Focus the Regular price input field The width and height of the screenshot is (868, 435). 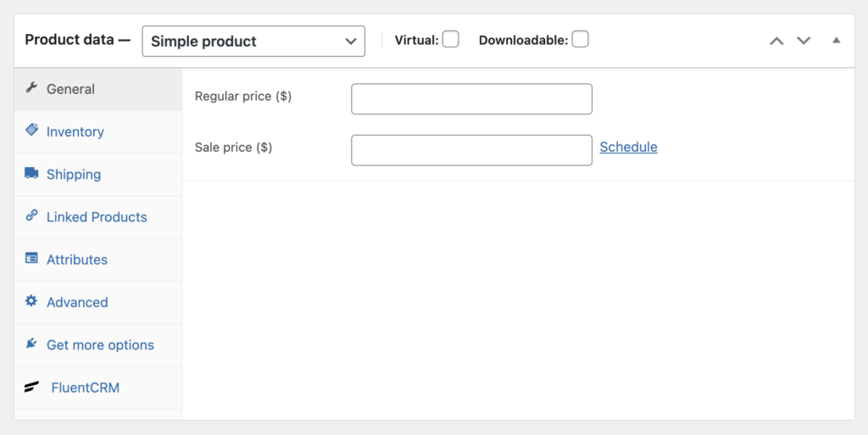pyautogui.click(x=471, y=98)
